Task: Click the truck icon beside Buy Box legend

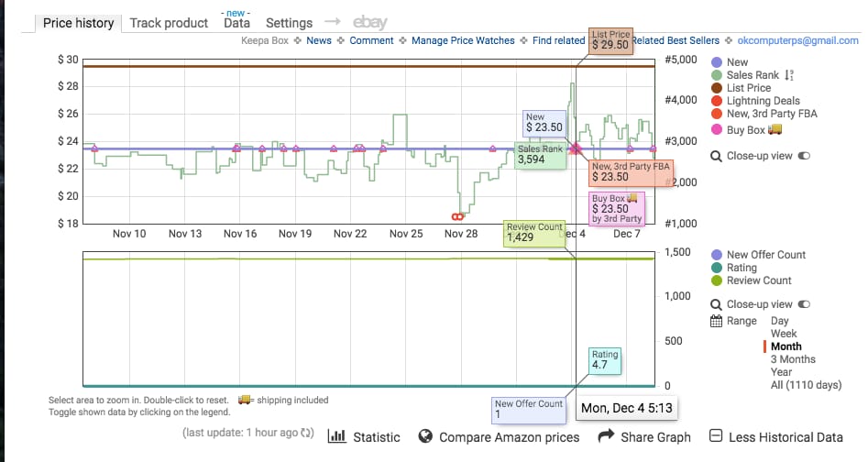Action: point(775,130)
